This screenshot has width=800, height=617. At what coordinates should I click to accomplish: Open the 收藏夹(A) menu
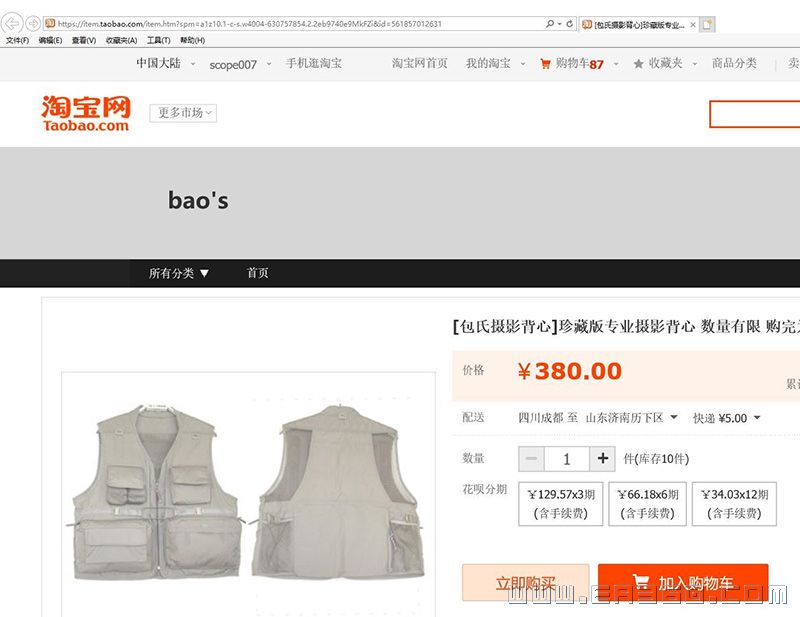pyautogui.click(x=121, y=40)
